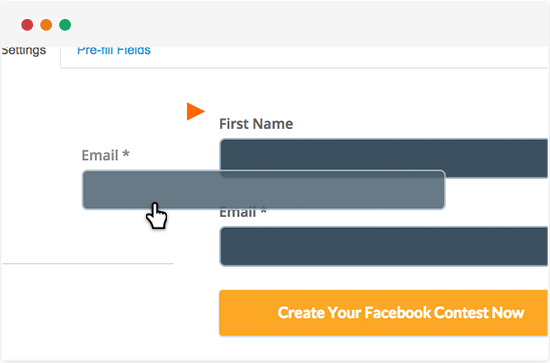Click the partially hidden Email * form label

243,214
